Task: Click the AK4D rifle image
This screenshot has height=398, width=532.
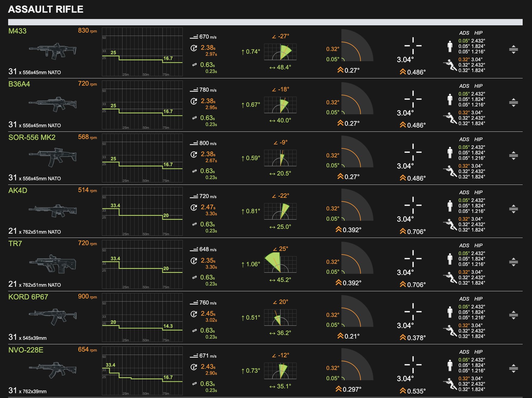Action: click(53, 210)
